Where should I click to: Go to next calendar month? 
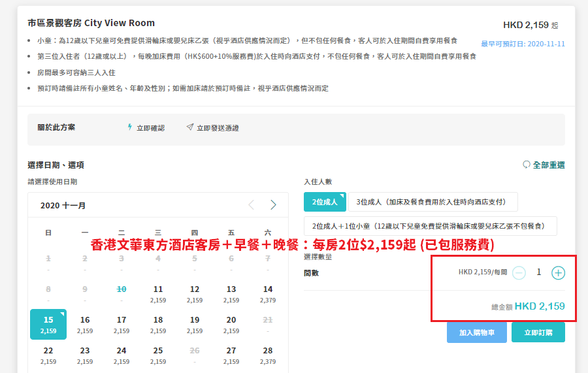(273, 204)
